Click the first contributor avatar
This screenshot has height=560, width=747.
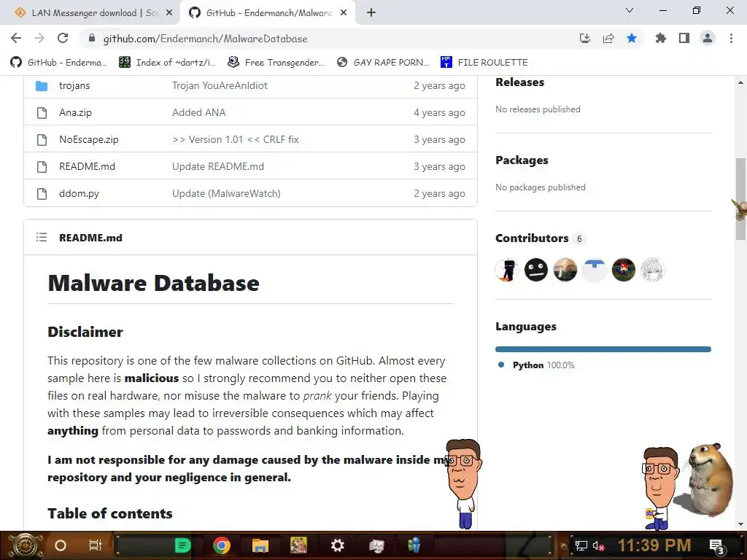point(507,270)
